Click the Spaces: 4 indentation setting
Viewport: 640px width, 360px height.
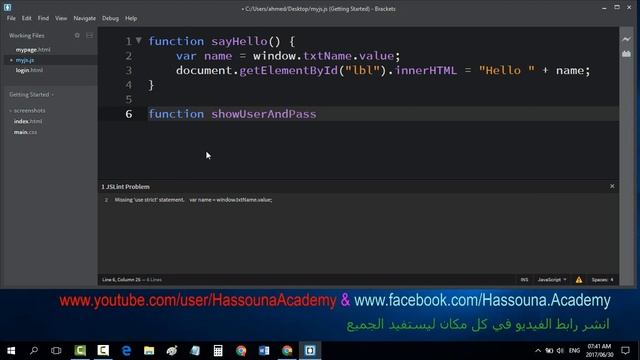coord(602,280)
